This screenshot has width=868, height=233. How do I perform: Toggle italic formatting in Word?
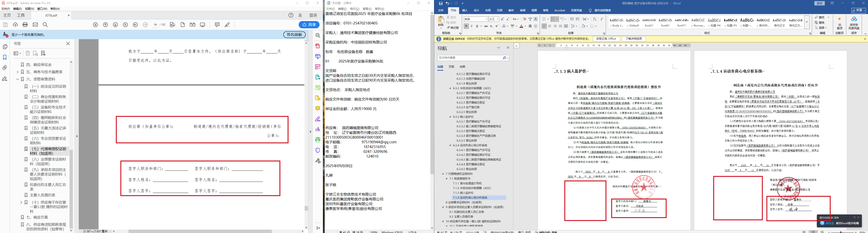471,26
